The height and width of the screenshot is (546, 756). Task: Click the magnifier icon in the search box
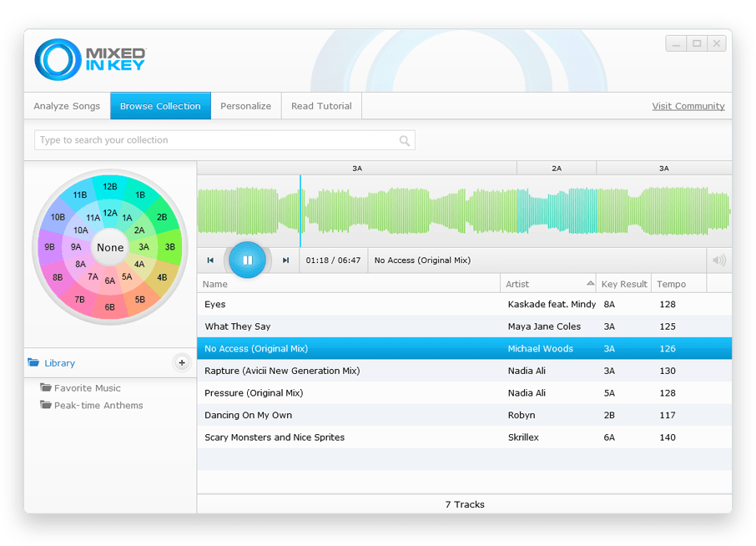tap(405, 141)
